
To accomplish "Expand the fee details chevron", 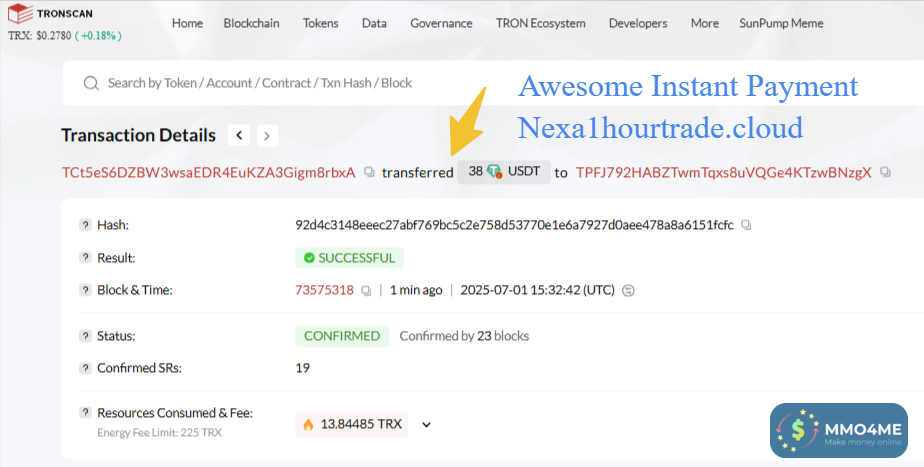I will 427,425.
